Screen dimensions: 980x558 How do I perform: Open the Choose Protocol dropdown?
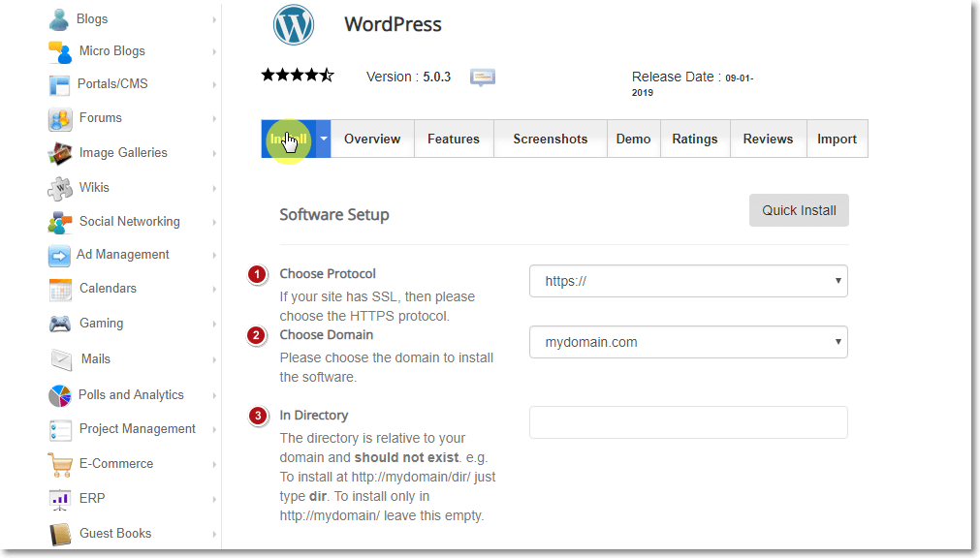click(688, 281)
